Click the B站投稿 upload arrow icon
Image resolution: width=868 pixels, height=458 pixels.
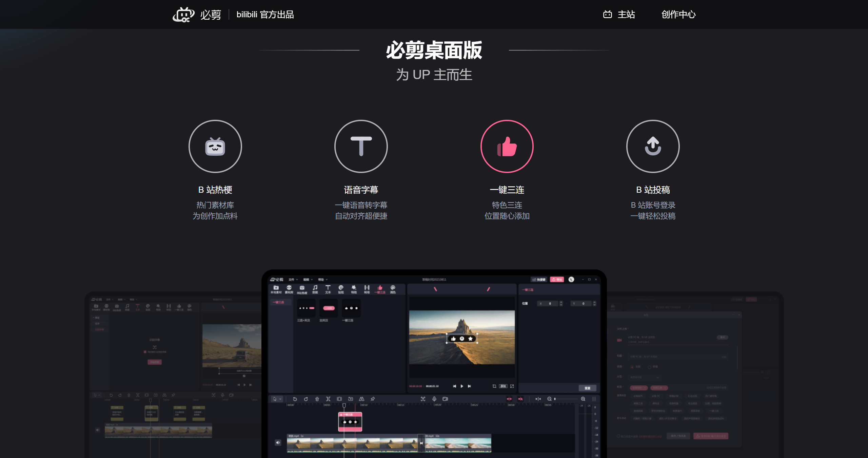[x=653, y=147]
